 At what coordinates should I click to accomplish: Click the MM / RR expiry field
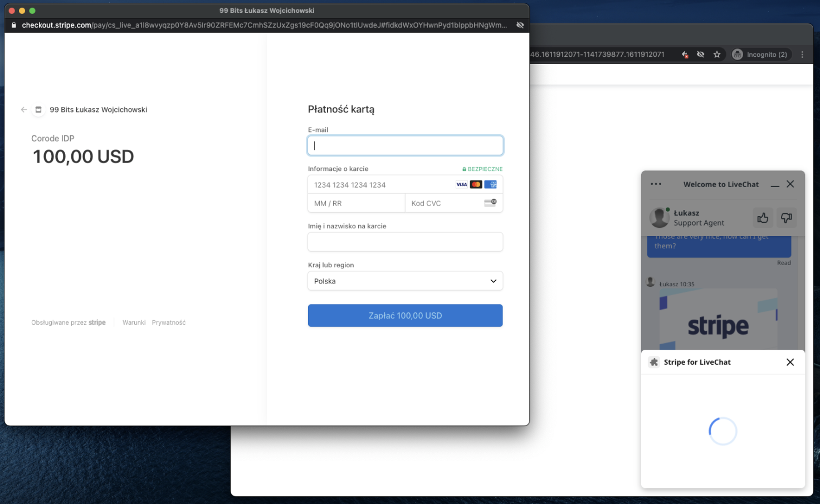tap(357, 203)
